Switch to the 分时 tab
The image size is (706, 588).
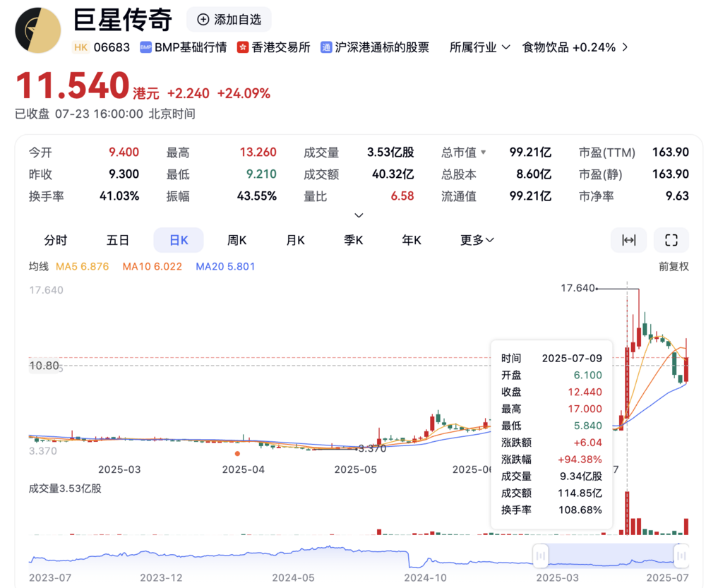(x=55, y=240)
